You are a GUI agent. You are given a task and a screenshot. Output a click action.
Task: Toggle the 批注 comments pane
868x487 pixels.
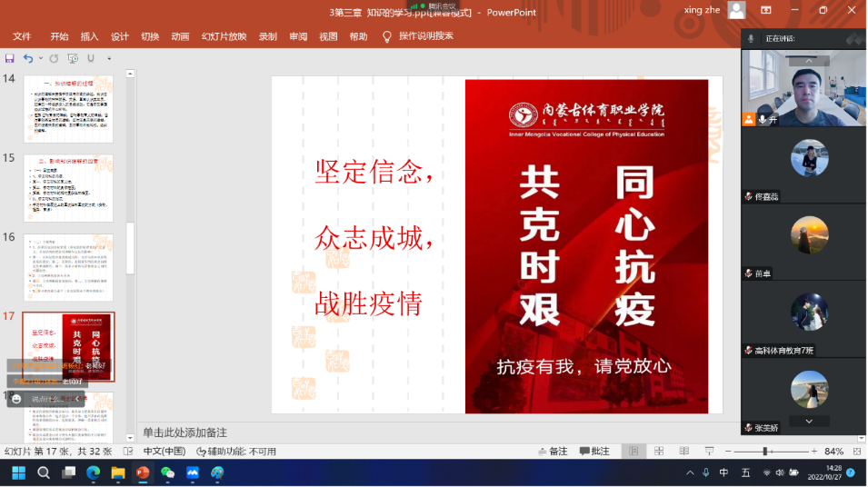[594, 452]
